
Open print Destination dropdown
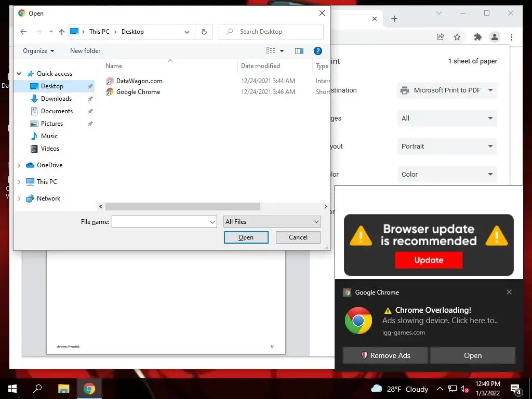[x=447, y=90]
